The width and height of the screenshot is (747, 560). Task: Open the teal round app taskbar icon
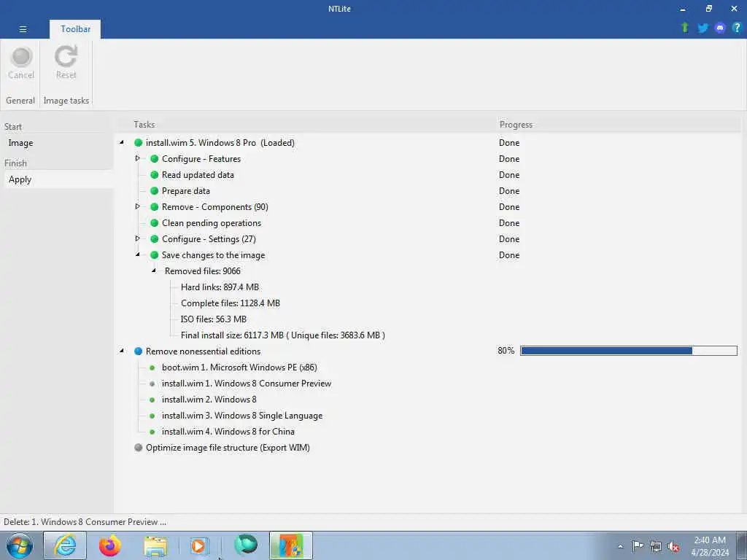point(246,545)
